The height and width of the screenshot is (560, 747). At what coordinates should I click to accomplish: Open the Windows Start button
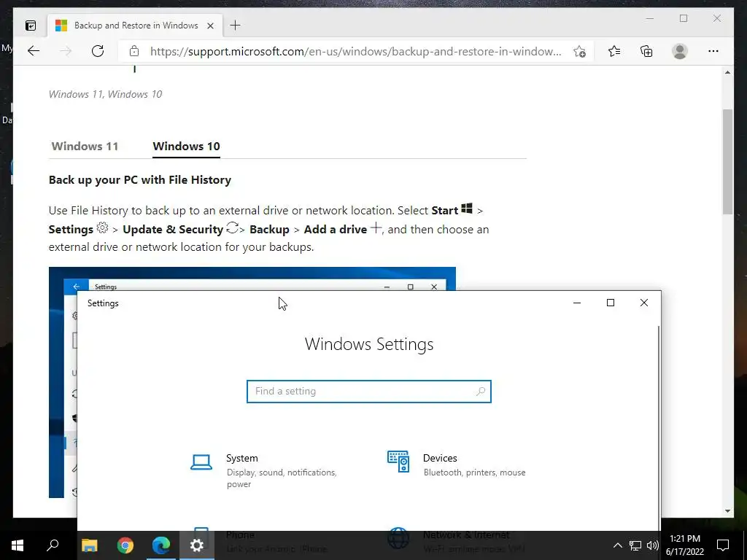click(18, 545)
